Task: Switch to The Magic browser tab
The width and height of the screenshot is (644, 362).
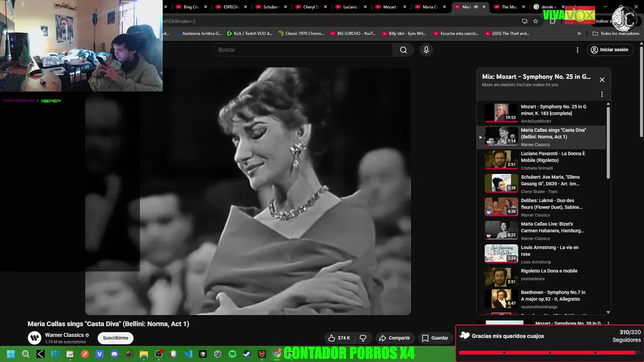Action: click(509, 7)
